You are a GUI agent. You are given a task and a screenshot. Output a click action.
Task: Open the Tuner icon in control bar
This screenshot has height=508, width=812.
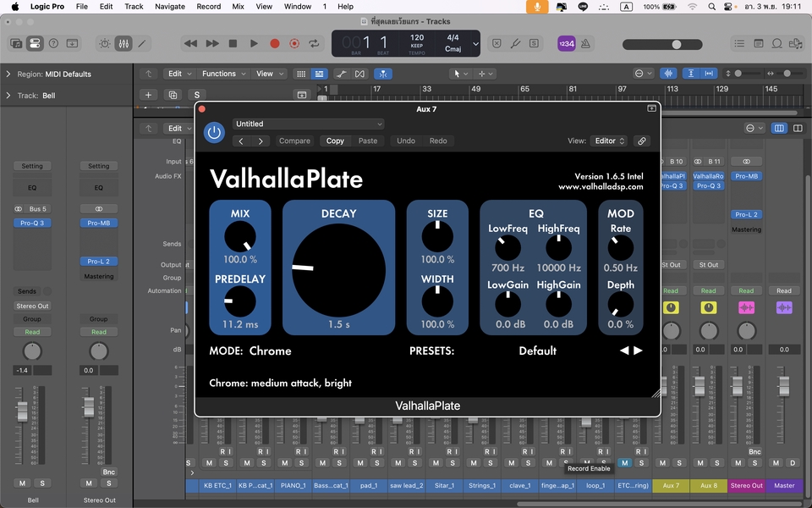(515, 43)
